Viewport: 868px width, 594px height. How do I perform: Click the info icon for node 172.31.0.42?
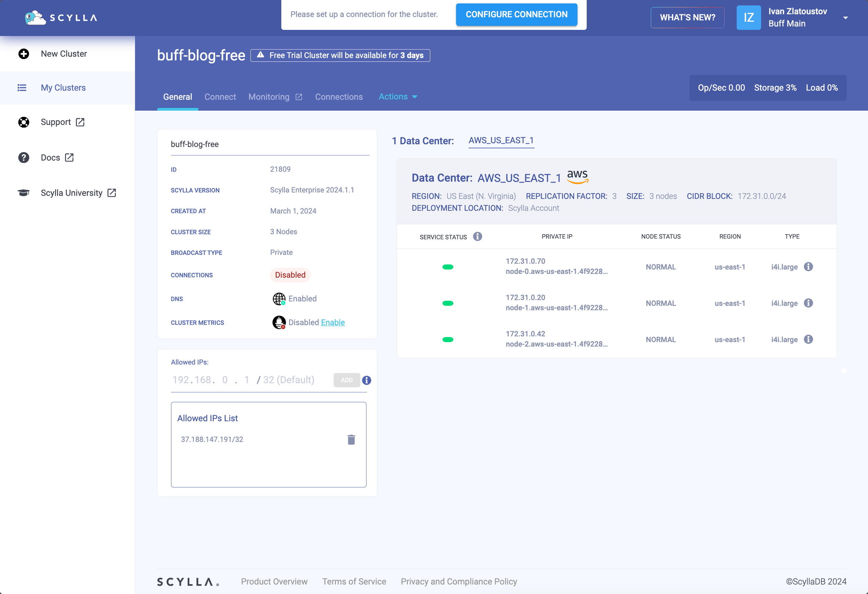(x=808, y=339)
